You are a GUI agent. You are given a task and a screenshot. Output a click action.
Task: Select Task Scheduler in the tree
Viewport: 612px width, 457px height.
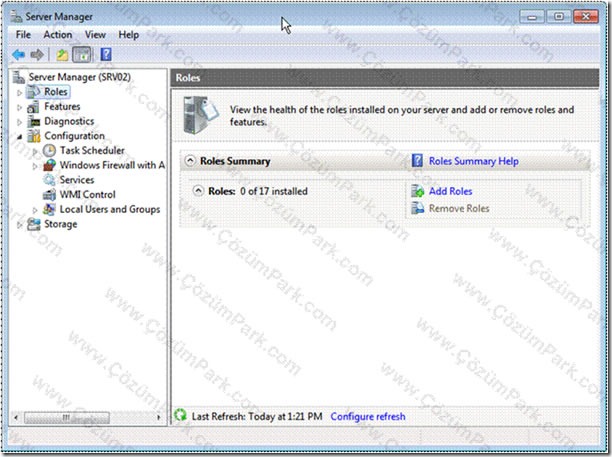click(92, 151)
